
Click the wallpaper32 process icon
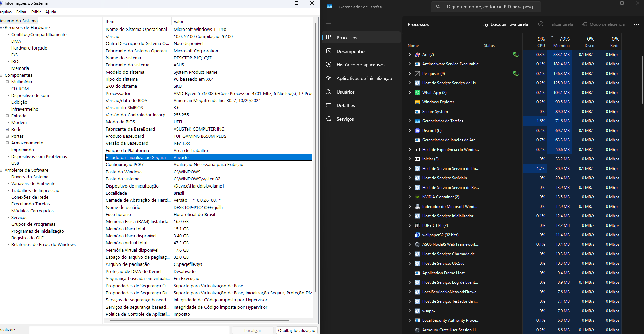point(417,235)
